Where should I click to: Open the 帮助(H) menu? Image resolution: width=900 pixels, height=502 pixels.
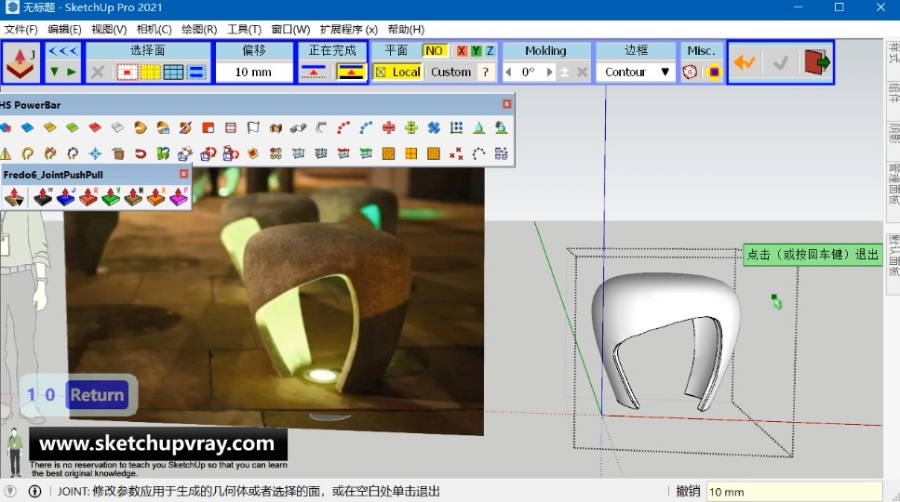(406, 29)
